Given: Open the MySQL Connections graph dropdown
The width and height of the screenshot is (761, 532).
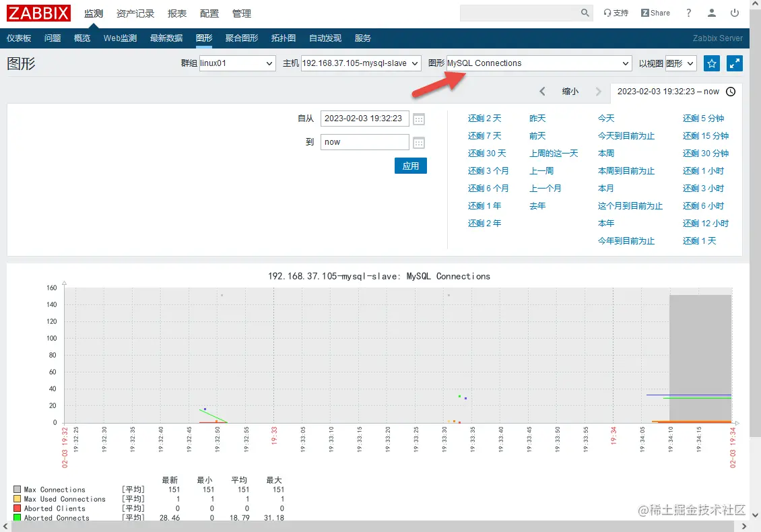Looking at the screenshot, I should point(539,63).
